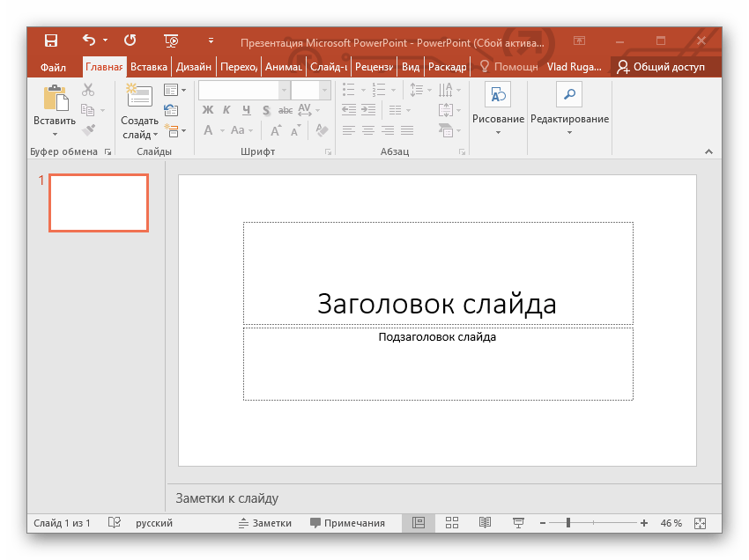Open the Рецензирование ribbon tab

click(x=374, y=67)
